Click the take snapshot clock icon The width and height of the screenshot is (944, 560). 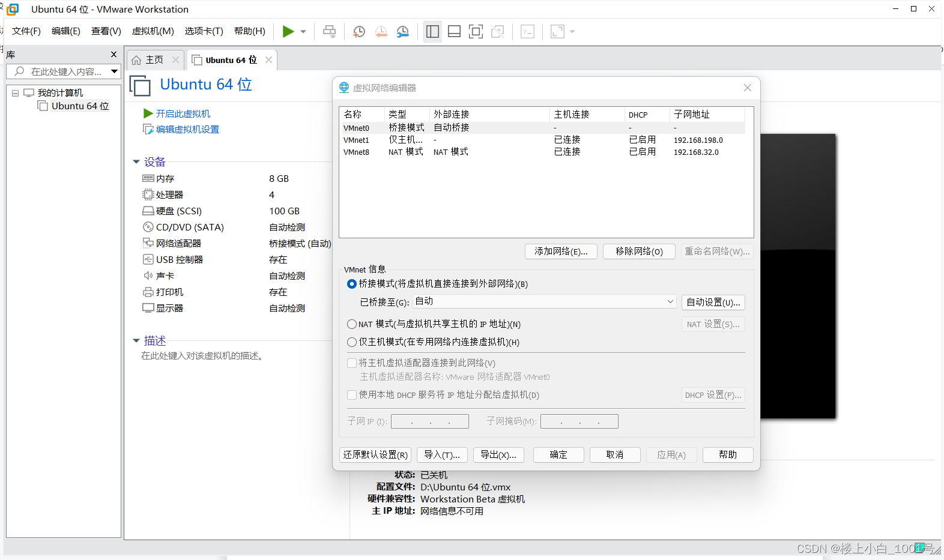[359, 31]
